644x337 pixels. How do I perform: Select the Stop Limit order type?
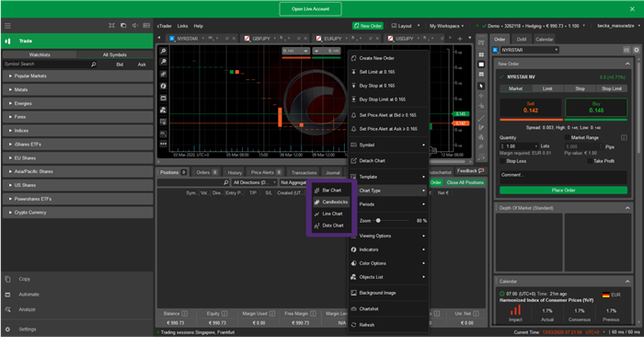pos(612,88)
